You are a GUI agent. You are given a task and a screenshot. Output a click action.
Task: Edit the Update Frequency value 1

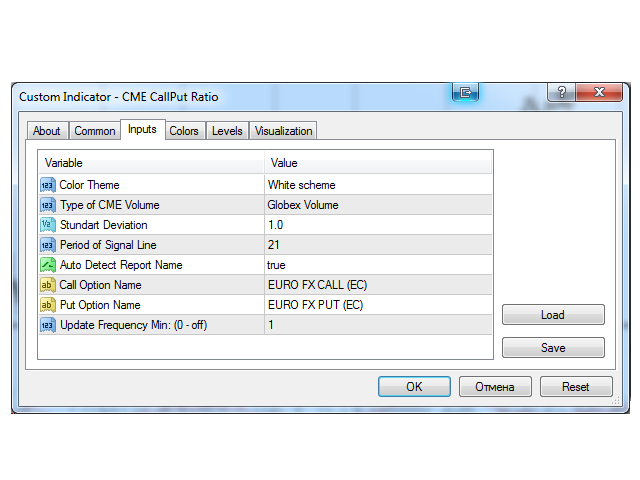coord(378,325)
